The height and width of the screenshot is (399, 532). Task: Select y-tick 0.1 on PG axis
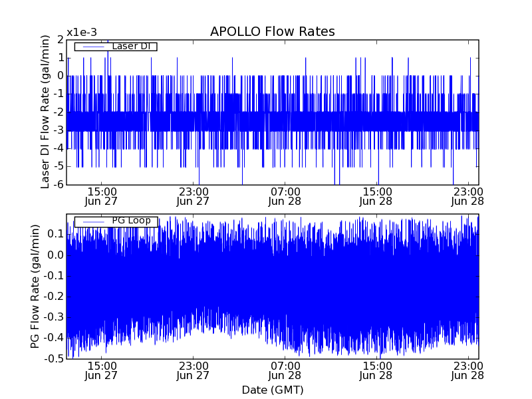point(55,234)
